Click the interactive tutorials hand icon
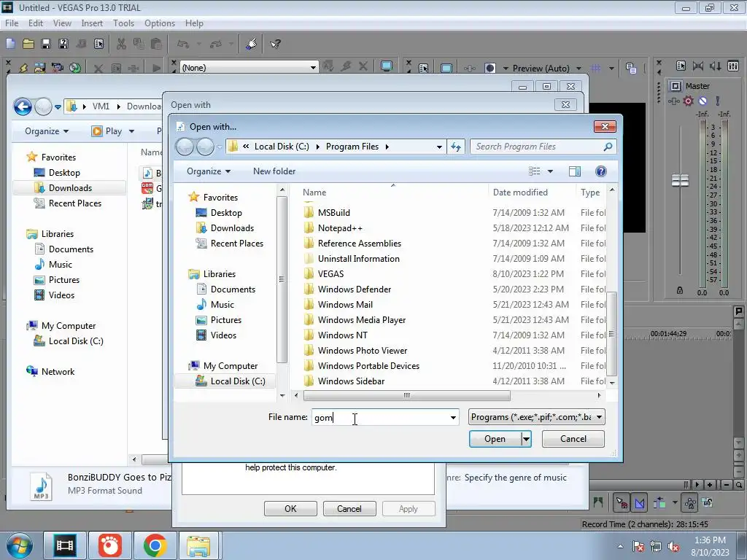Screen dimensions: 747x560 pos(252,44)
